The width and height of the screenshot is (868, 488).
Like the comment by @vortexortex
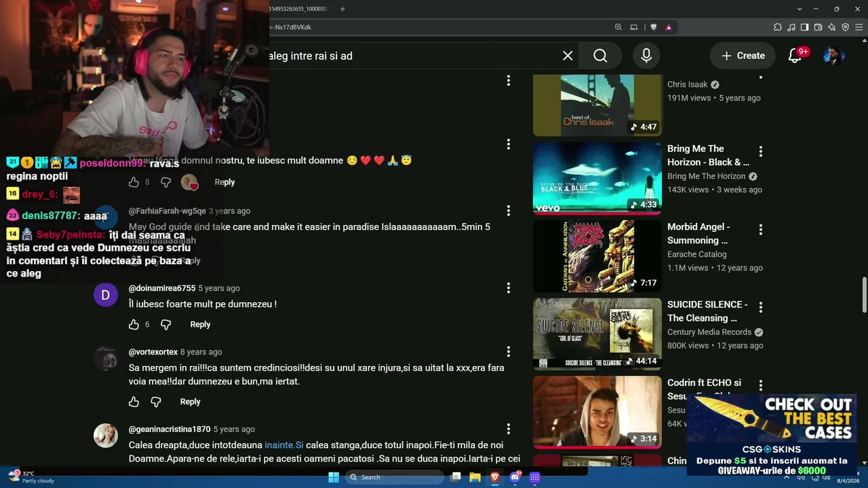(x=134, y=402)
